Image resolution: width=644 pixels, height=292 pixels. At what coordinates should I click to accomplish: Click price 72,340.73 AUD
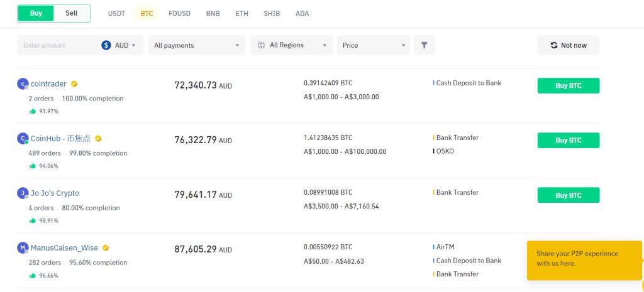point(203,85)
